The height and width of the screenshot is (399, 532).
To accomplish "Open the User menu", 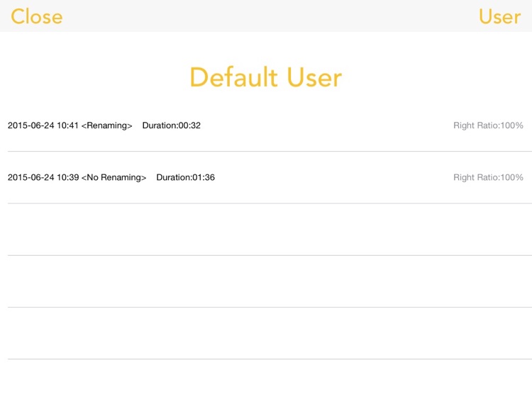I will 499,16.
